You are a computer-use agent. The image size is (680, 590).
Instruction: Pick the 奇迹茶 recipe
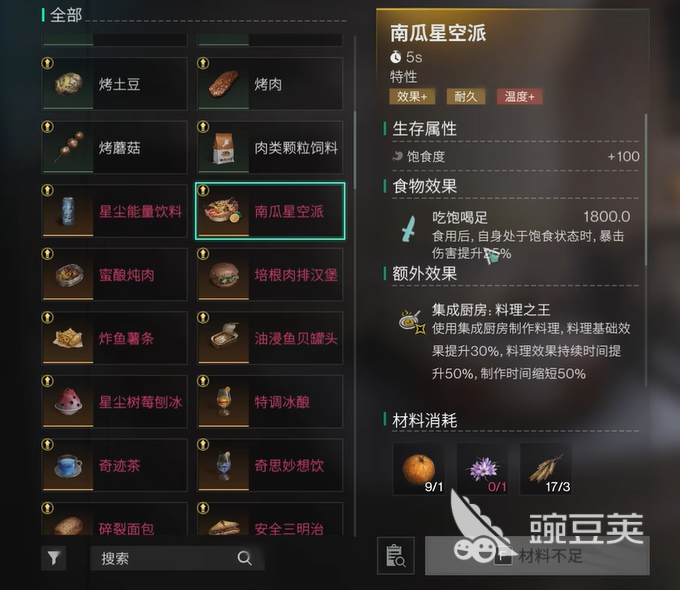(x=114, y=465)
